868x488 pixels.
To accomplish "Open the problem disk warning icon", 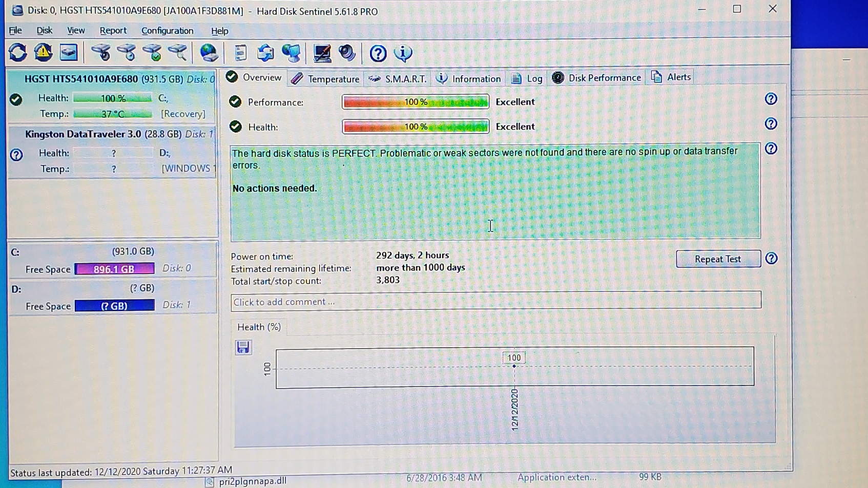I will click(x=43, y=53).
